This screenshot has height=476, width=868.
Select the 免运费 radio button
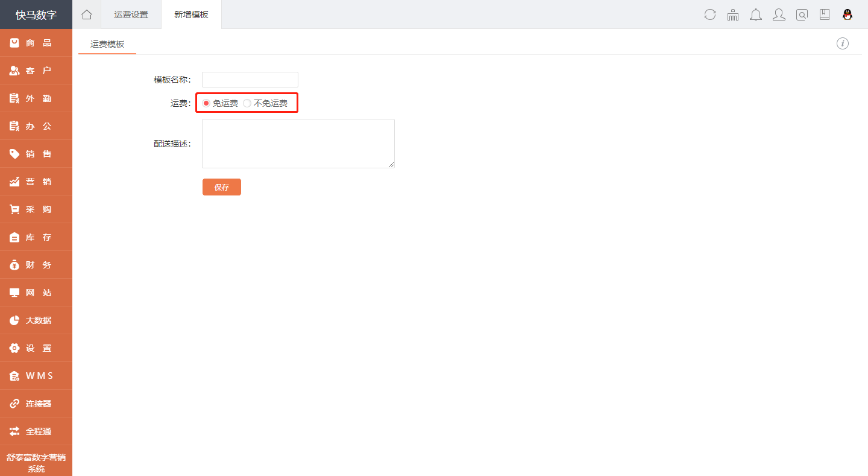(206, 103)
